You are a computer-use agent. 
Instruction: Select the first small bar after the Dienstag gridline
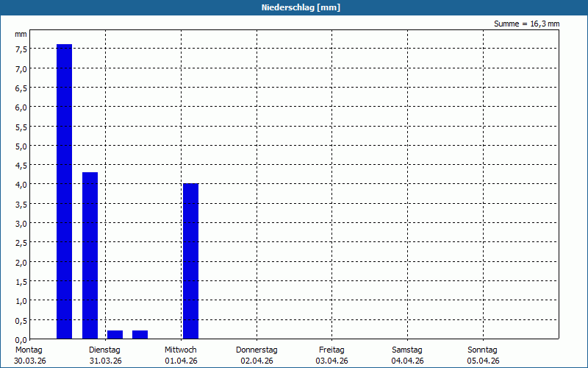tap(115, 335)
